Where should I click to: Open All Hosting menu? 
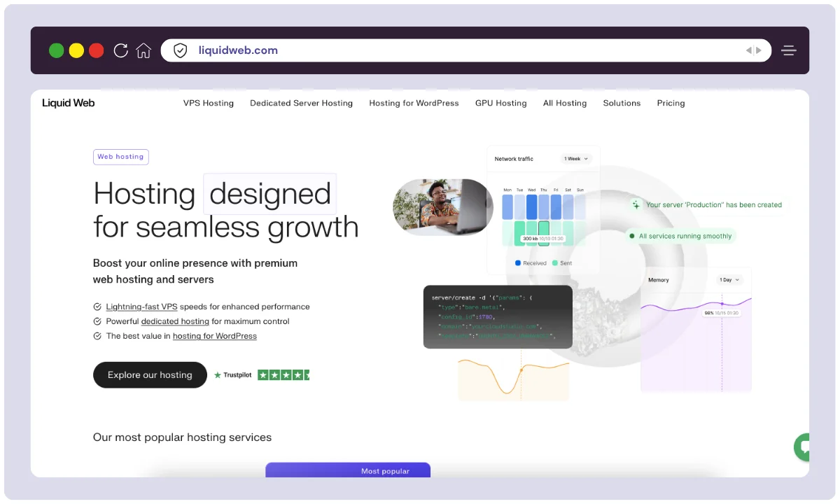(565, 103)
